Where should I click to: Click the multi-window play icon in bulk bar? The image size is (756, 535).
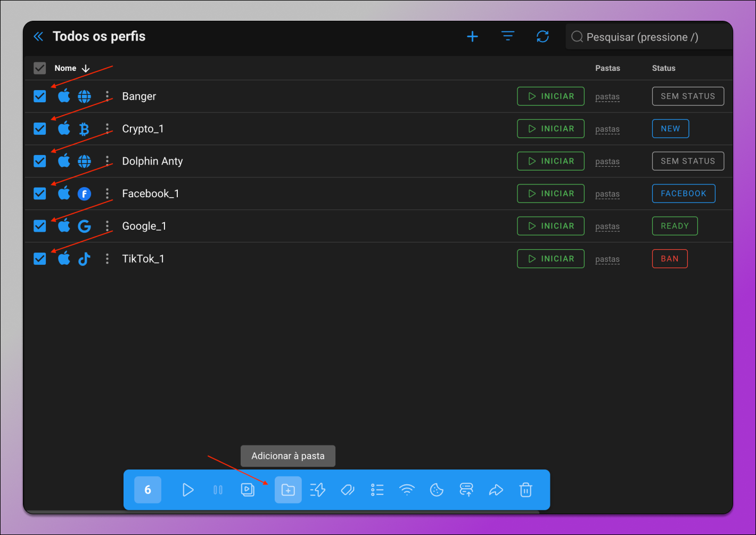tap(248, 490)
